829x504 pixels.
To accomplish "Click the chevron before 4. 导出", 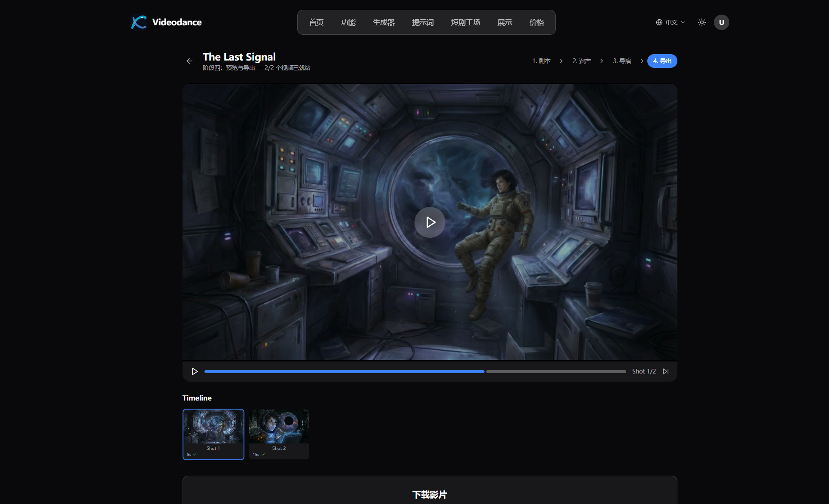I will (642, 61).
